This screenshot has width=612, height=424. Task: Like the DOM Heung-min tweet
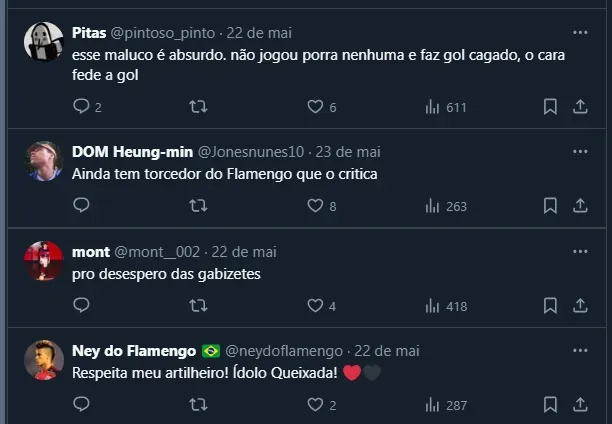coord(315,206)
